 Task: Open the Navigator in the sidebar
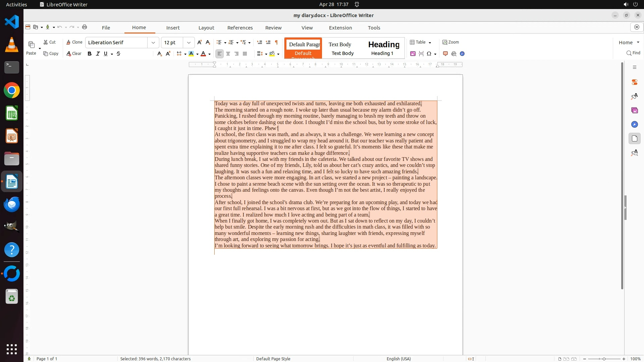point(634,124)
